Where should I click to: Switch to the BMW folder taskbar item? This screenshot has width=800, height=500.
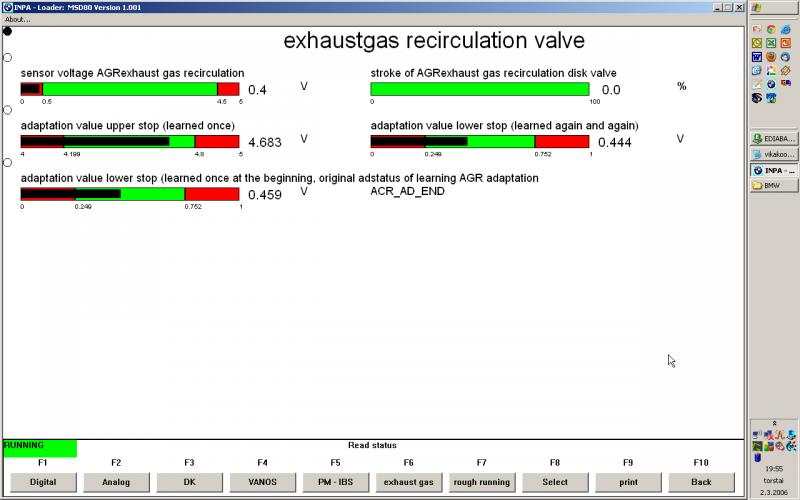(x=773, y=186)
